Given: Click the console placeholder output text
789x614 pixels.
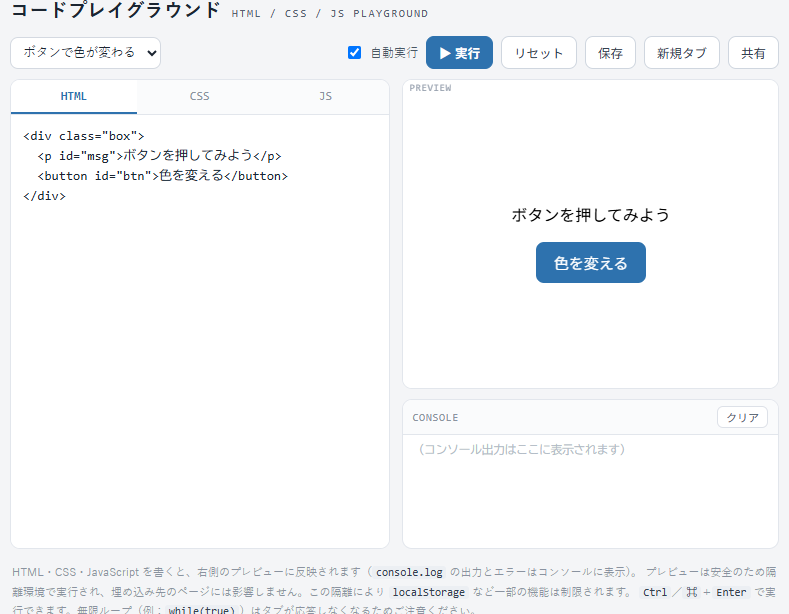Looking at the screenshot, I should [x=522, y=449].
